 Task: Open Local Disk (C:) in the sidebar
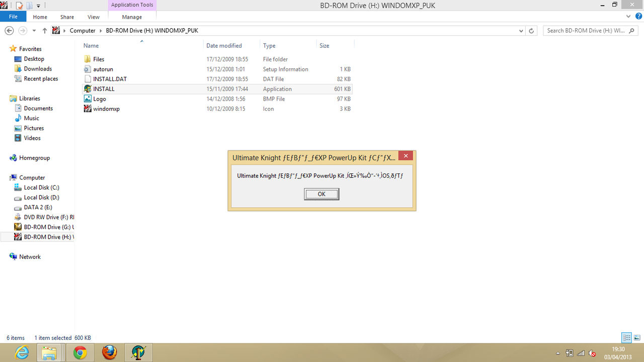coord(41,188)
